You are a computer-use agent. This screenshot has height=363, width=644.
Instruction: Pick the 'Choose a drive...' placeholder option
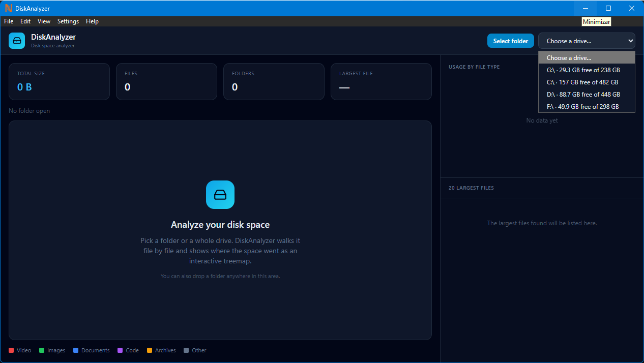pyautogui.click(x=587, y=57)
